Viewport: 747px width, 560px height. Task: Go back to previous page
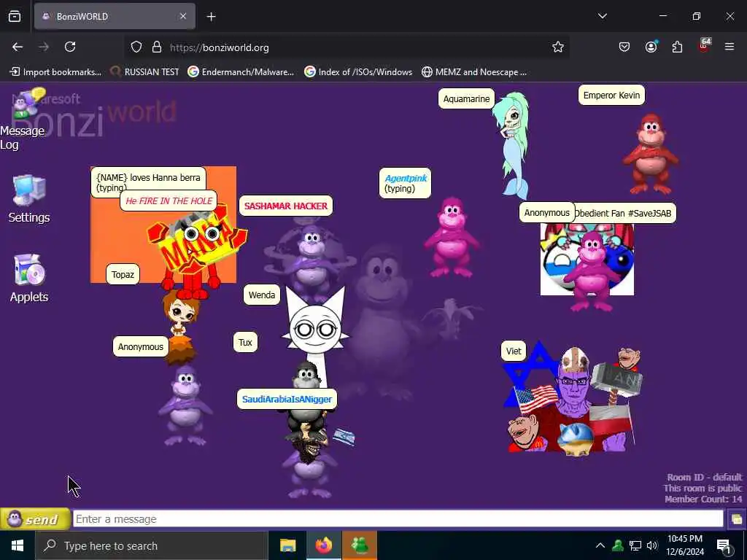pyautogui.click(x=18, y=47)
